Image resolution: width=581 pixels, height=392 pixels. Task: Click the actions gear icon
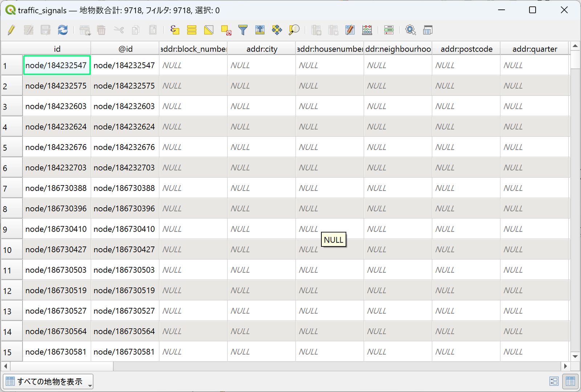(411, 30)
